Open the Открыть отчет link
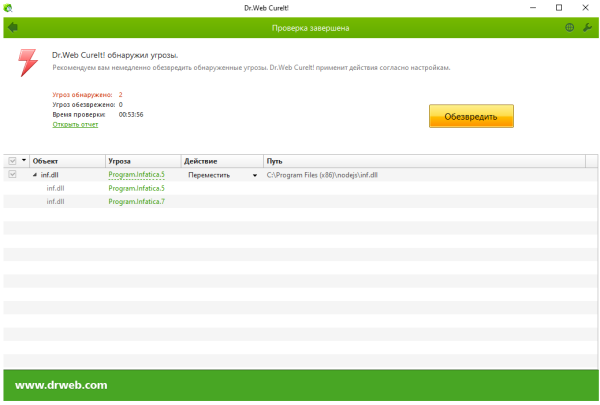 [75, 124]
